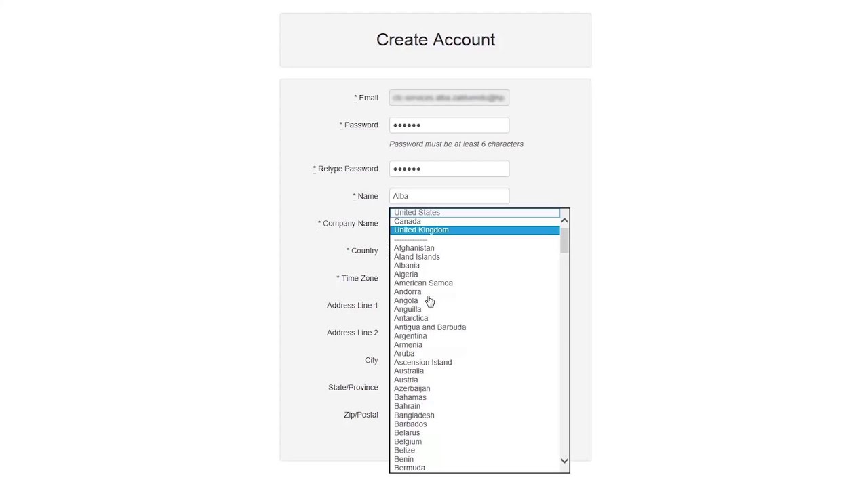Pick United States in the country list
The height and width of the screenshot is (488, 868).
pyautogui.click(x=417, y=213)
